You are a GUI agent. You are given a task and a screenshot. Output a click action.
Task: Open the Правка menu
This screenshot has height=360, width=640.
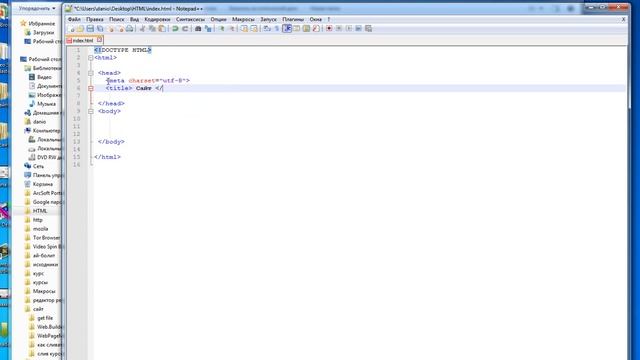(x=95, y=19)
